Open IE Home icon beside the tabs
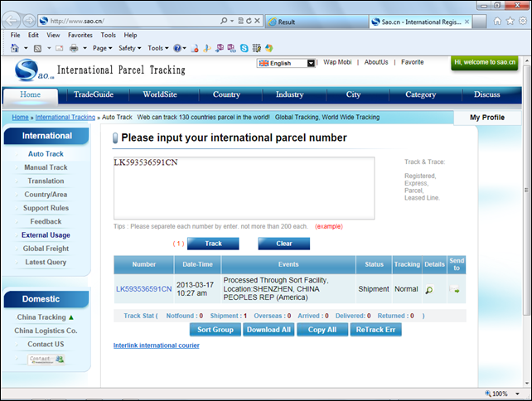 pyautogui.click(x=497, y=21)
